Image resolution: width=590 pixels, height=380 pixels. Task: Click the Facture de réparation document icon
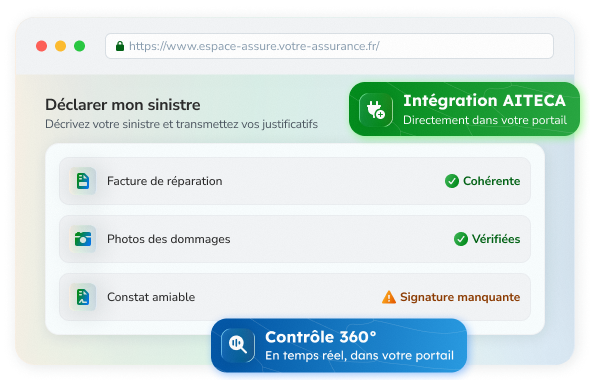83,181
